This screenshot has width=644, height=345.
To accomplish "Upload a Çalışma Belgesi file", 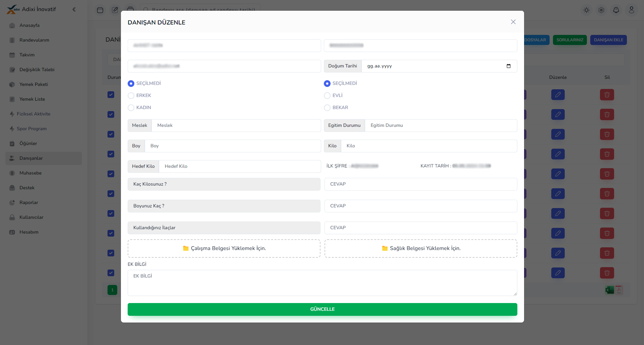I will pos(224,248).
